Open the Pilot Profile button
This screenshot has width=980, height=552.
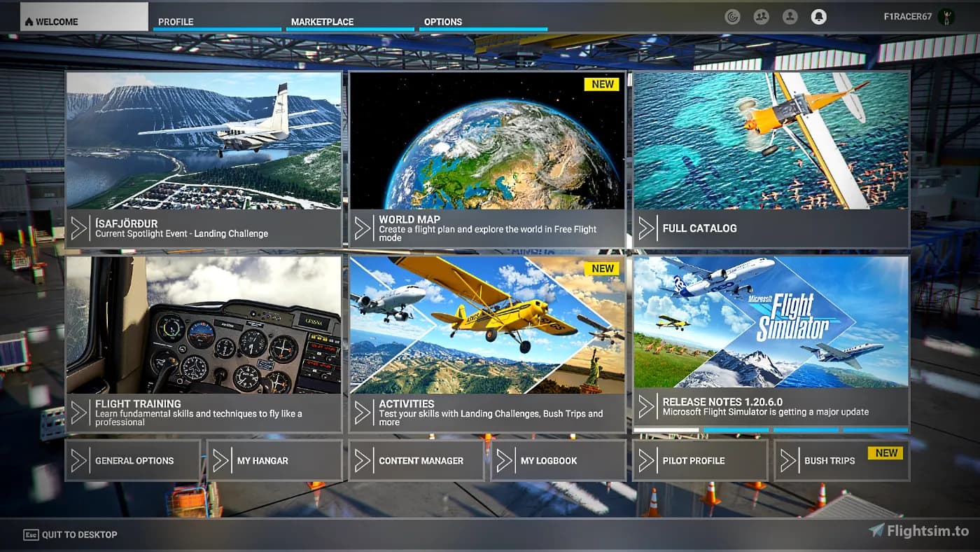click(x=699, y=460)
